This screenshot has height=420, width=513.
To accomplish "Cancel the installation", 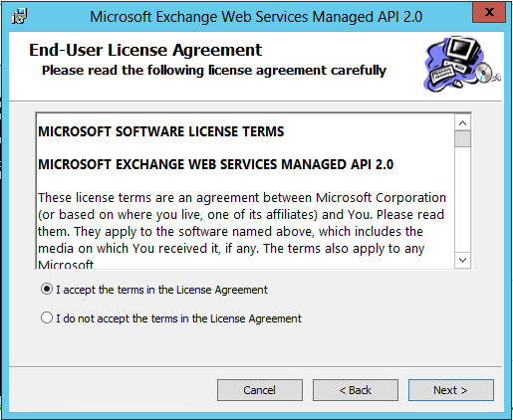I will (x=260, y=390).
